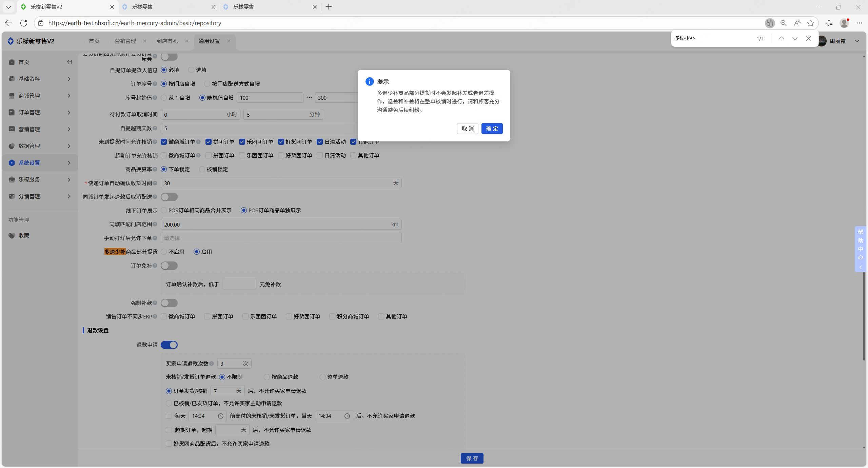868x468 pixels.
Task: Click the help icon beside 订单免补
Action: tap(155, 266)
